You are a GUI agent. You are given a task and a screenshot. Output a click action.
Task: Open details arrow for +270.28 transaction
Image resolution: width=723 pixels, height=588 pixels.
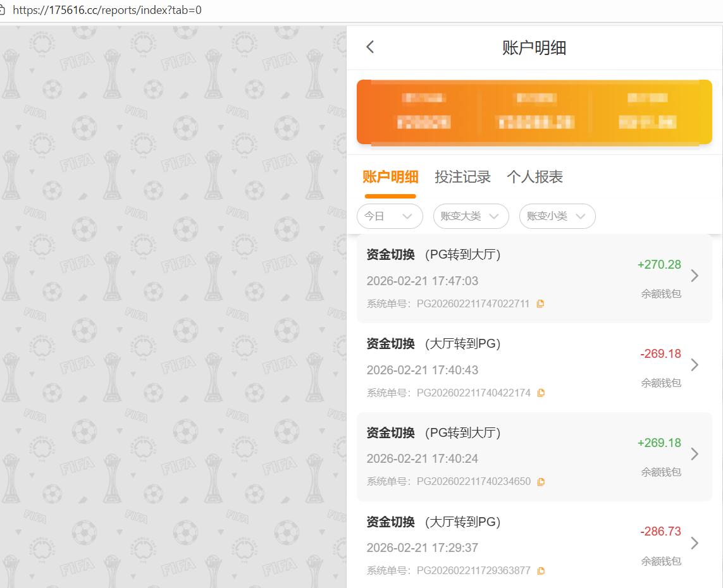tap(695, 276)
